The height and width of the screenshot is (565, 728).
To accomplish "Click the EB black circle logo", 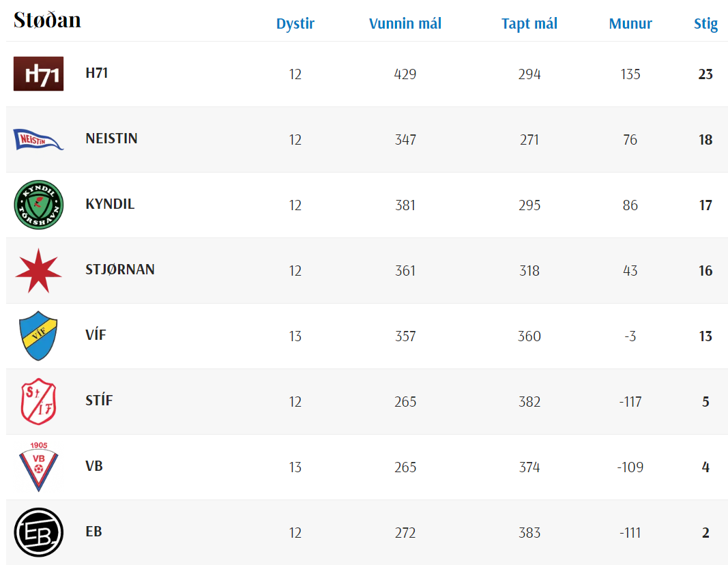I will pyautogui.click(x=38, y=532).
